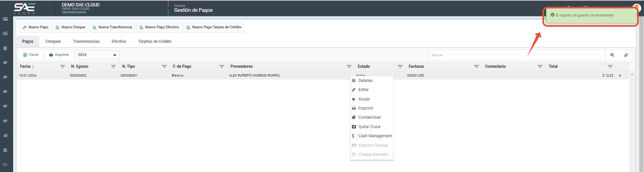Filter the F. de Pago column
This screenshot has height=172, width=644.
tap(222, 67)
